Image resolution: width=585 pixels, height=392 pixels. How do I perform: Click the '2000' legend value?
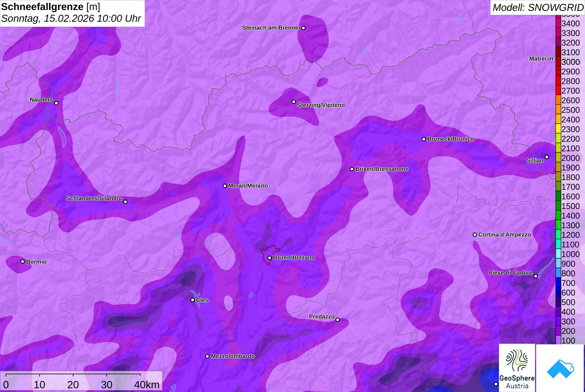pyautogui.click(x=570, y=158)
